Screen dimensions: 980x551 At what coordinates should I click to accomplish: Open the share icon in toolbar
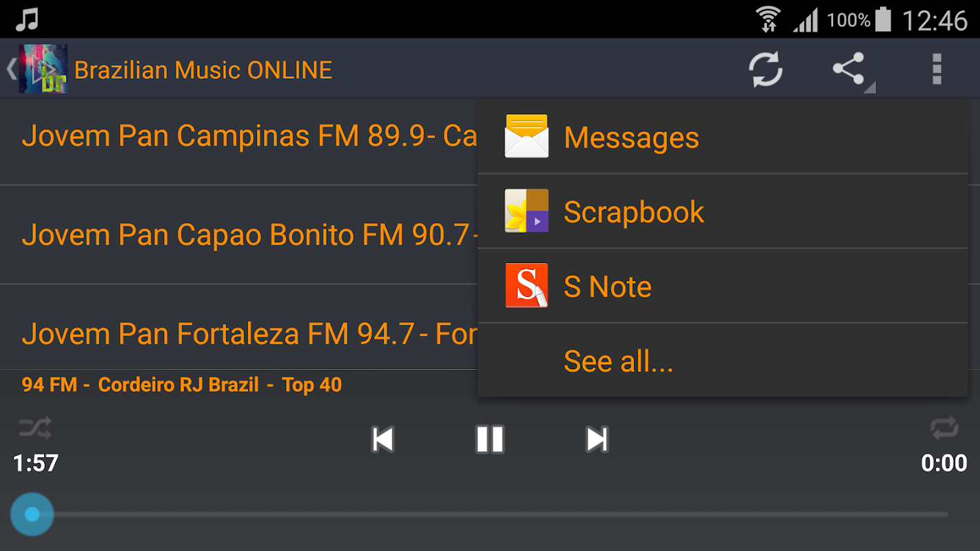(x=849, y=69)
